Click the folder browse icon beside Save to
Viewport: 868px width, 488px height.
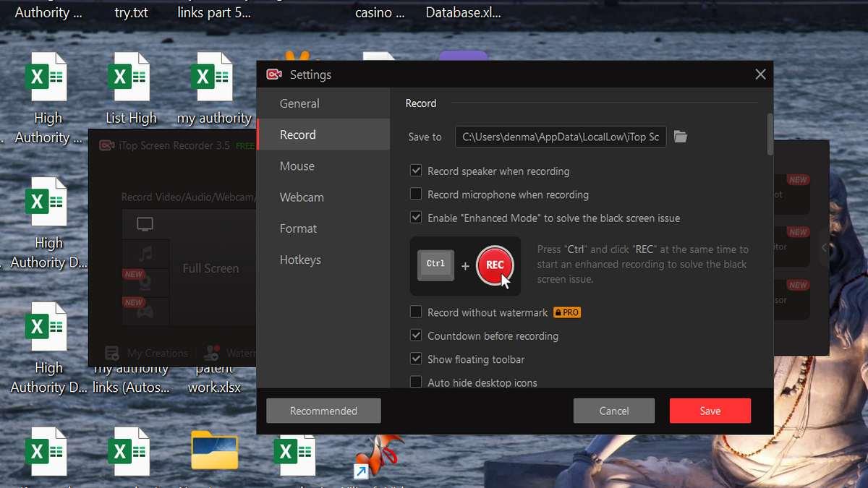tap(680, 137)
